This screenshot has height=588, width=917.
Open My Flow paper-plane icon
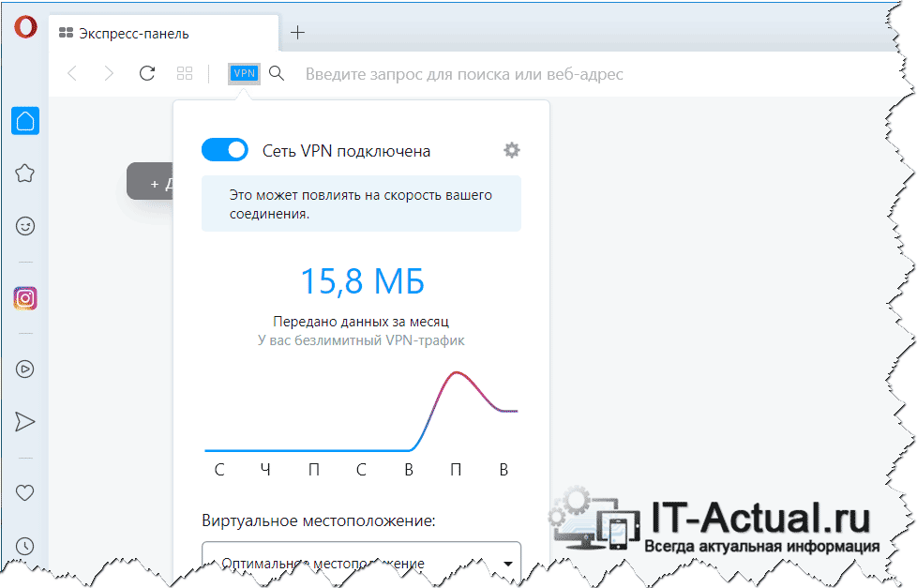(x=24, y=422)
